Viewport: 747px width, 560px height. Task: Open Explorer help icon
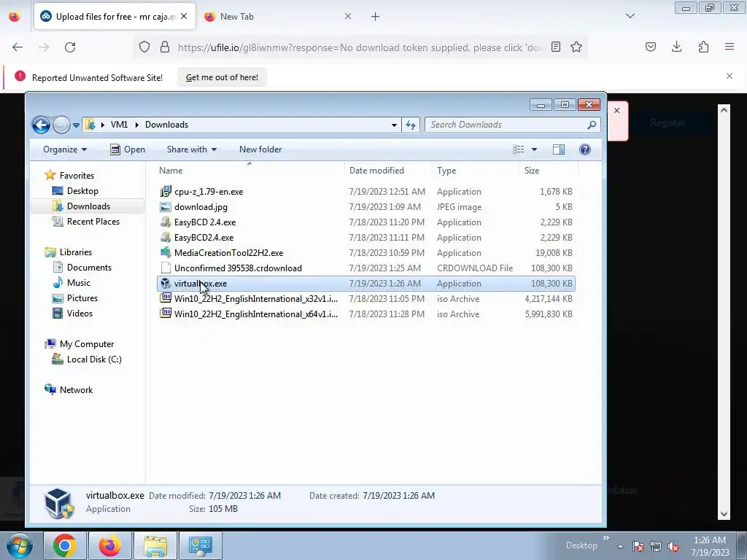pyautogui.click(x=584, y=149)
